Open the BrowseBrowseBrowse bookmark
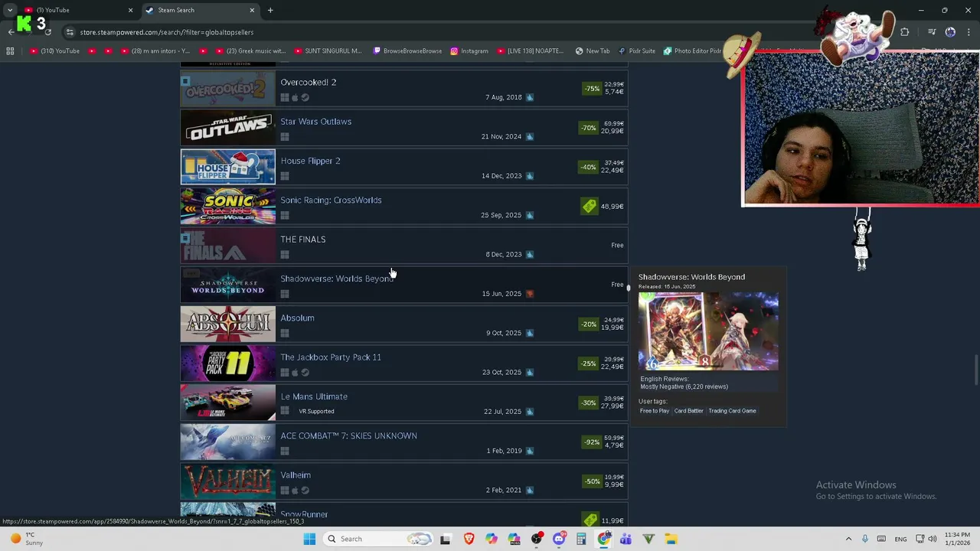Screen dimensions: 980x551 tap(407, 51)
